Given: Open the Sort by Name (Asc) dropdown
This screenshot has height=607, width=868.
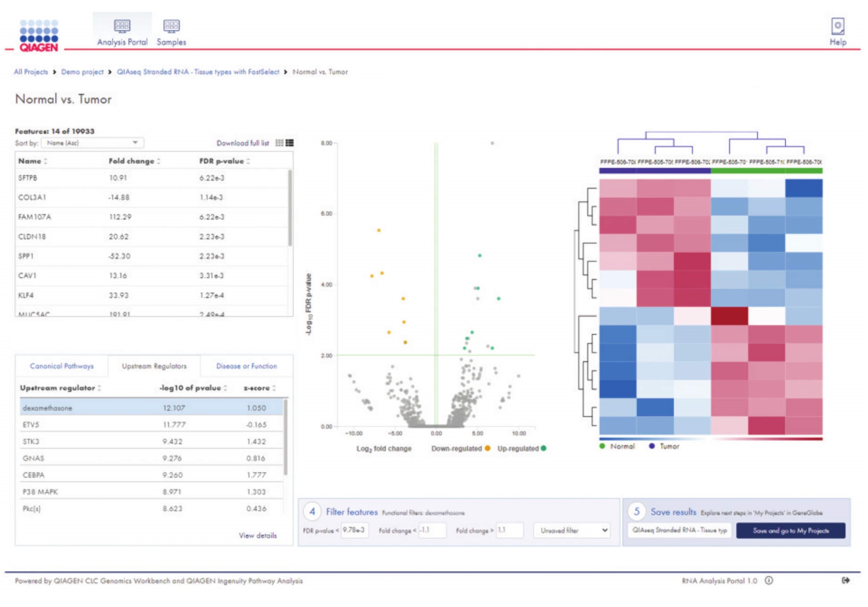Looking at the screenshot, I should coord(92,143).
